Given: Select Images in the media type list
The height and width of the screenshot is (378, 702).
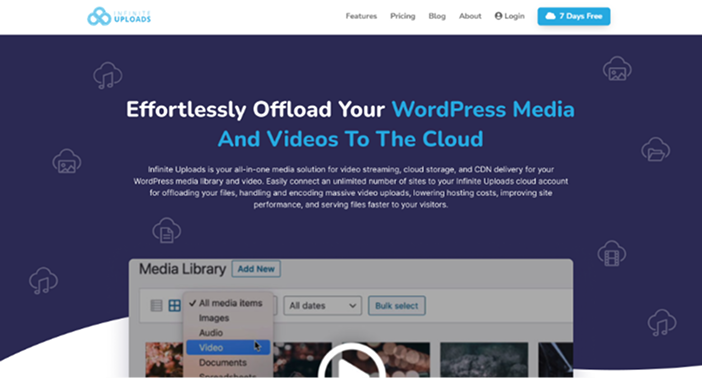Looking at the screenshot, I should click(x=214, y=318).
